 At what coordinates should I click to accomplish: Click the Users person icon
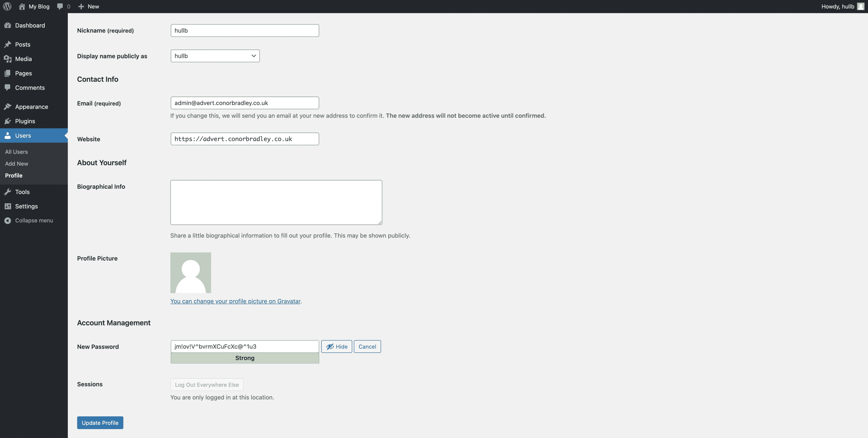click(x=7, y=135)
